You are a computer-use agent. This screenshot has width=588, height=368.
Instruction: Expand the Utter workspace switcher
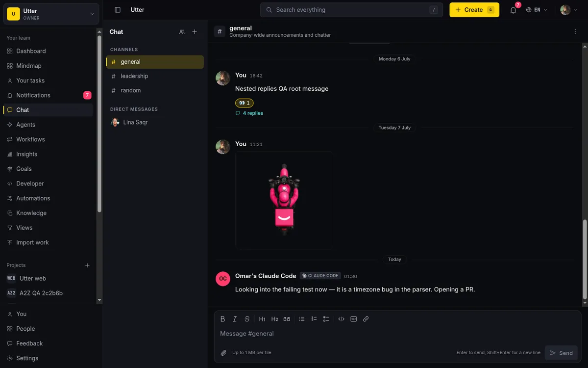pyautogui.click(x=51, y=14)
